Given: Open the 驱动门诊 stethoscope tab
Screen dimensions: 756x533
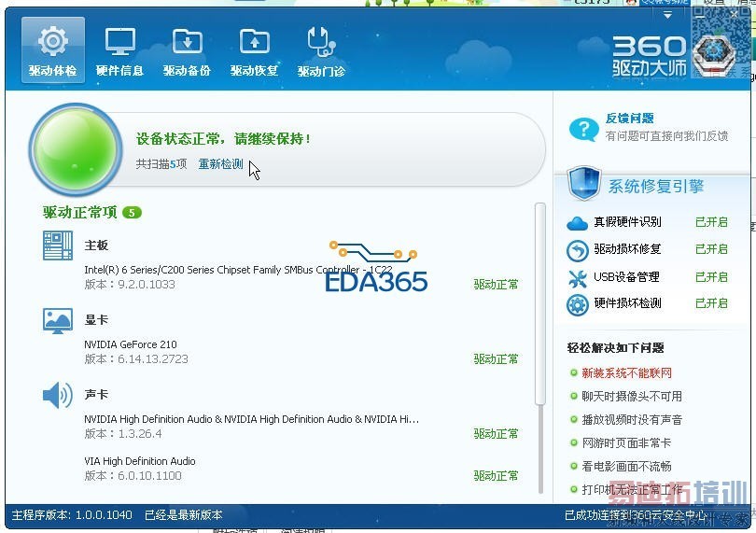Looking at the screenshot, I should pyautogui.click(x=321, y=51).
